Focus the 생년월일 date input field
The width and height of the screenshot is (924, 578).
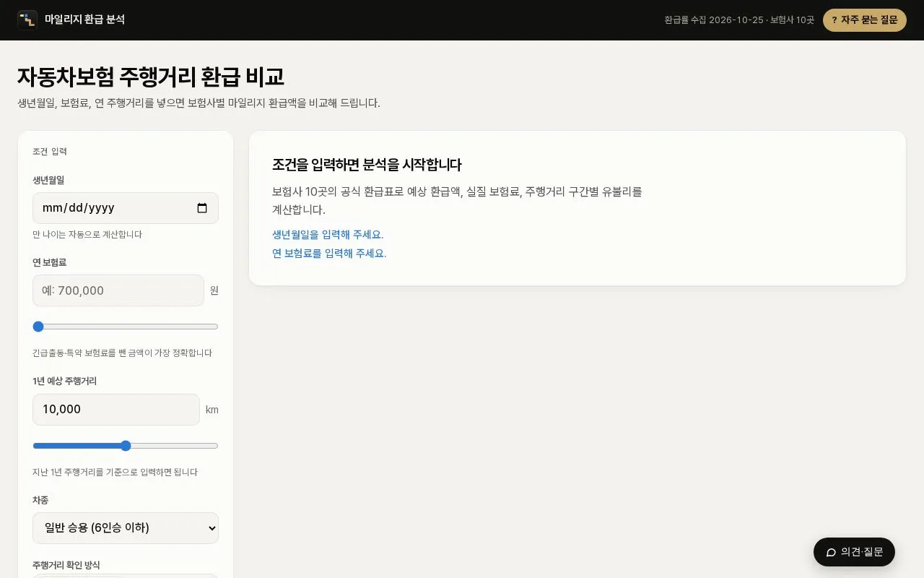point(126,208)
